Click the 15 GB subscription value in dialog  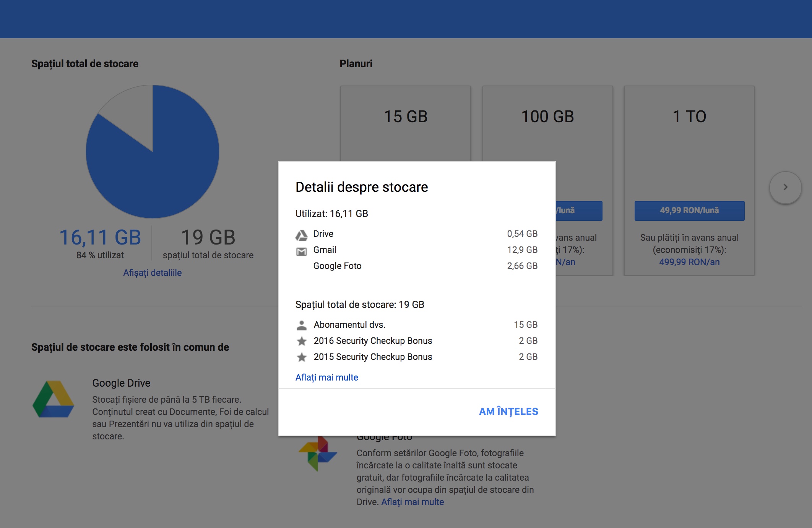click(526, 325)
